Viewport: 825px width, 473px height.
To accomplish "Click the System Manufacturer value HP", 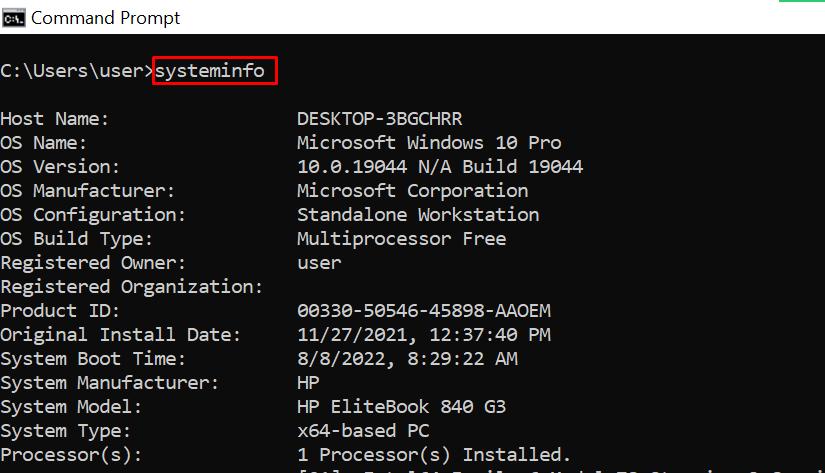I will (308, 383).
